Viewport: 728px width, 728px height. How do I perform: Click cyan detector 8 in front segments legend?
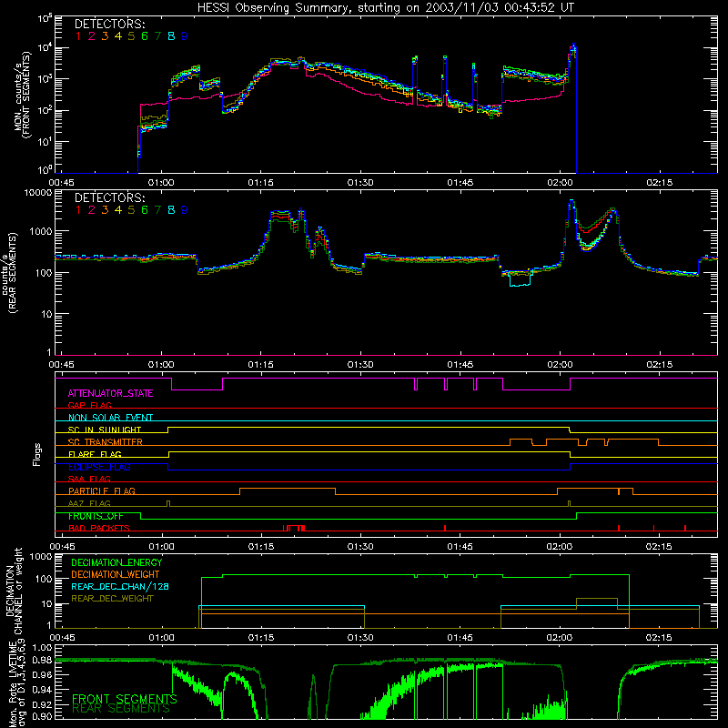coord(171,36)
